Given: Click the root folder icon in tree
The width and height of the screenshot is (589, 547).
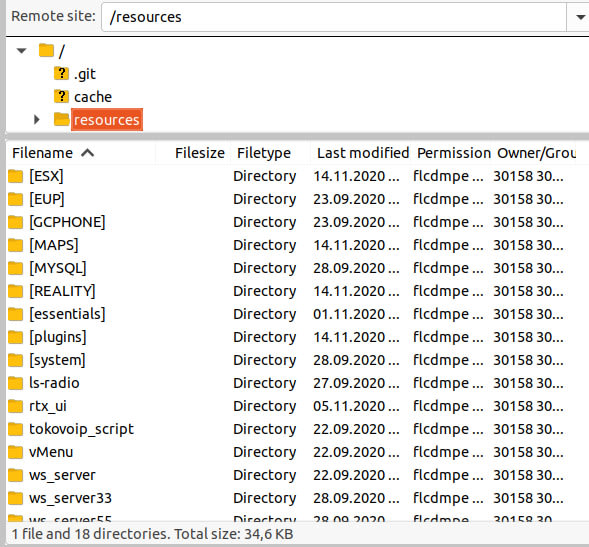Looking at the screenshot, I should [47, 50].
